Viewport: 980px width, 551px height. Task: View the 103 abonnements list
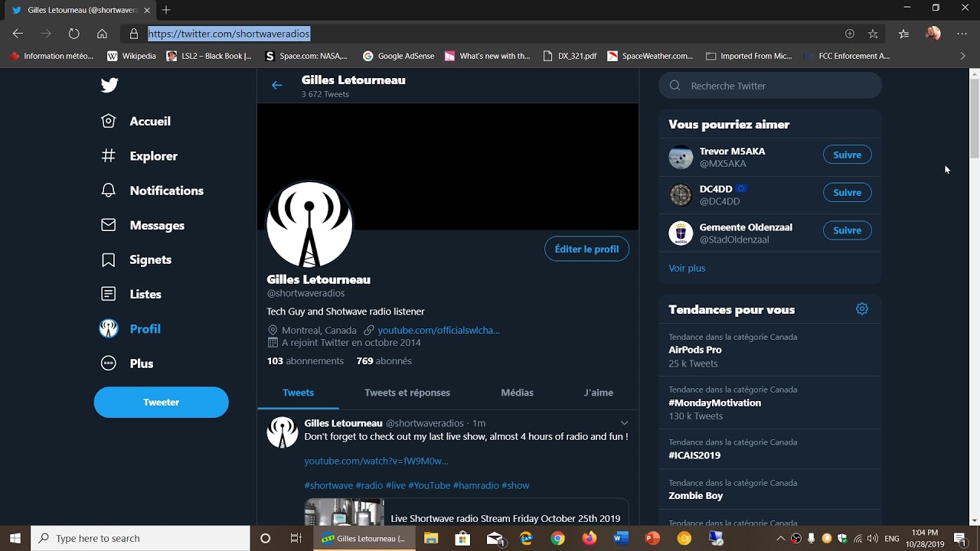click(x=305, y=360)
